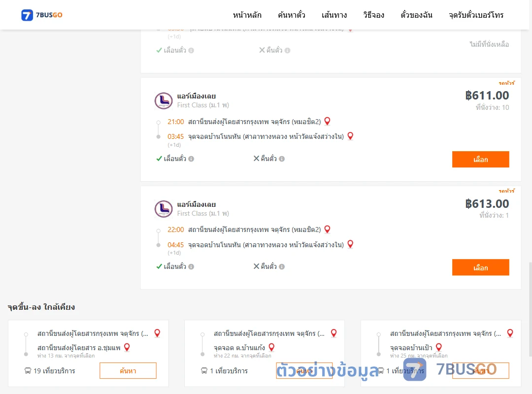Click ไม่มีที่นั่งเหลือ text
This screenshot has height=394, width=532.
pos(489,44)
